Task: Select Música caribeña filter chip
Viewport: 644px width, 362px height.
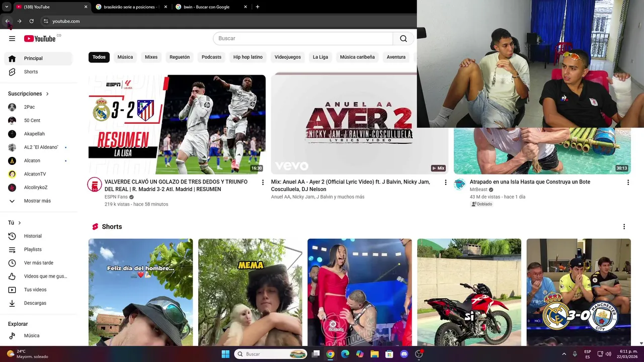Action: (357, 57)
